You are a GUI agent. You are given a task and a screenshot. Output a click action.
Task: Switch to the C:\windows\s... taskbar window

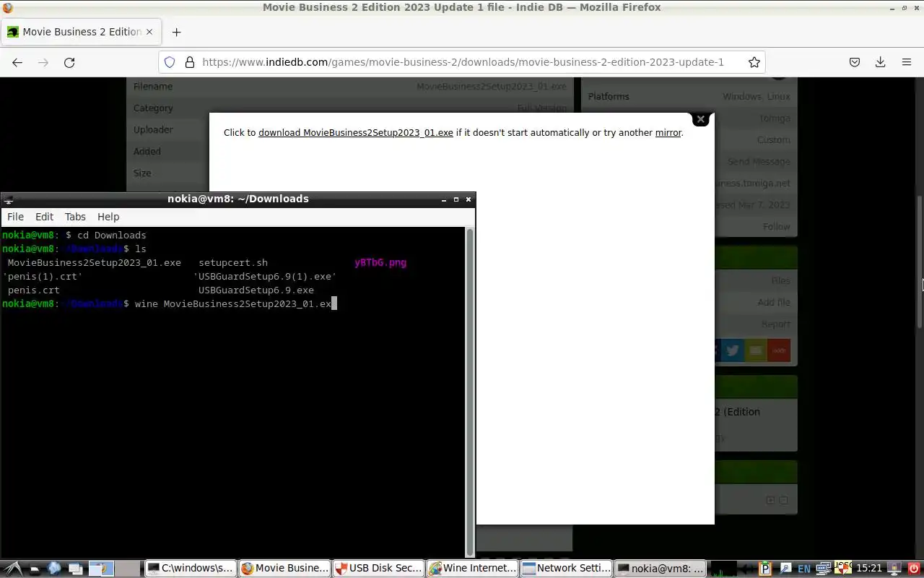[191, 569]
